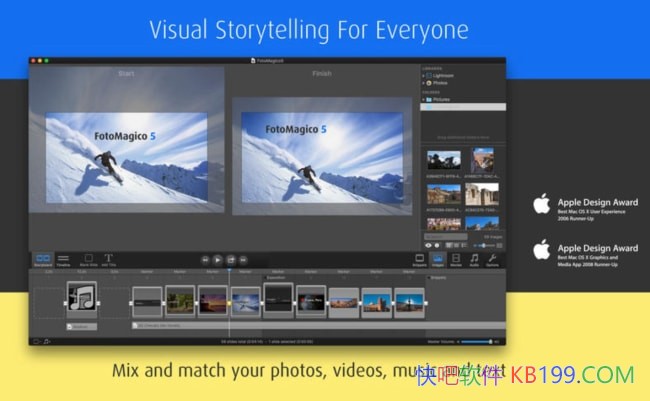Select the music note audio slide
Viewport: 650px width, 401px height.
tap(81, 298)
